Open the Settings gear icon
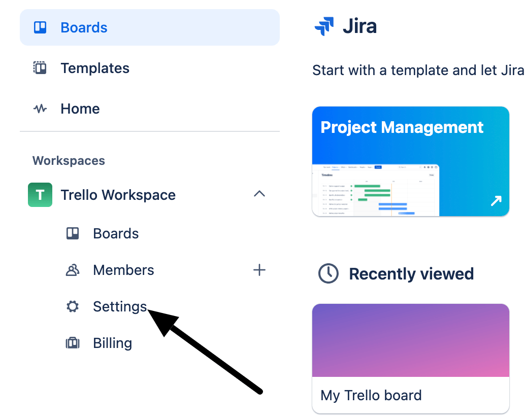Image resolution: width=525 pixels, height=420 pixels. (x=73, y=306)
